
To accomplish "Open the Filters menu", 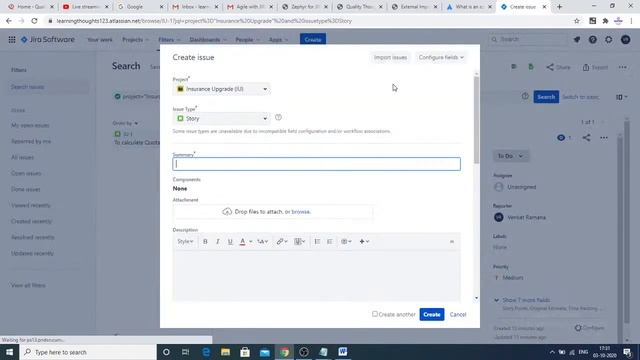I will (169, 40).
